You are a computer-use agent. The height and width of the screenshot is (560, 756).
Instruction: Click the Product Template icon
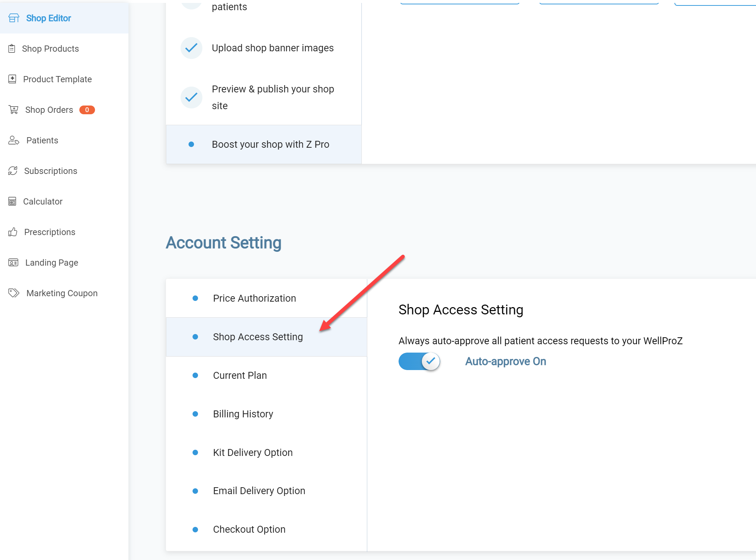tap(12, 79)
